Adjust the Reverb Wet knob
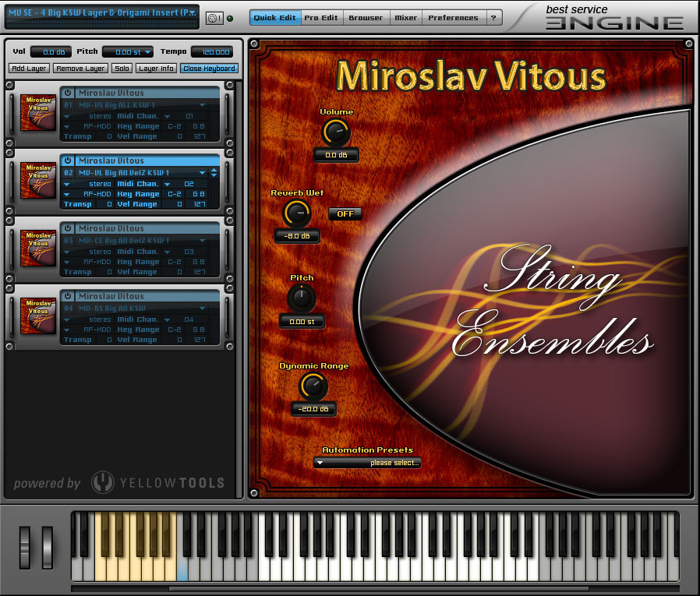The width and height of the screenshot is (700, 596). (x=297, y=213)
